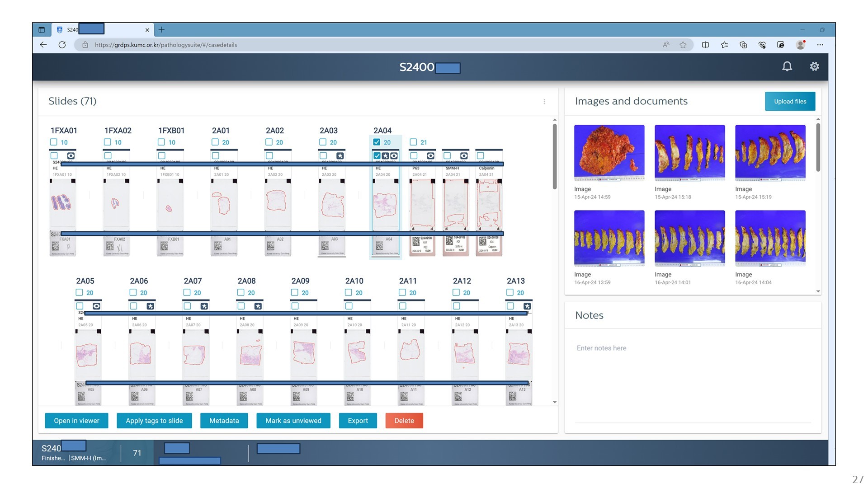This screenshot has width=868, height=488.
Task: Click the star icon on slide 2A03
Action: (340, 155)
